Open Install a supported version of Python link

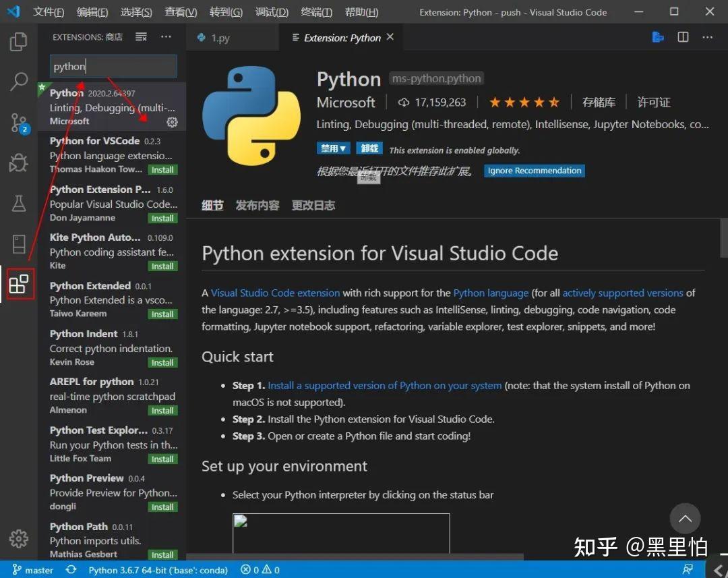[x=384, y=385]
